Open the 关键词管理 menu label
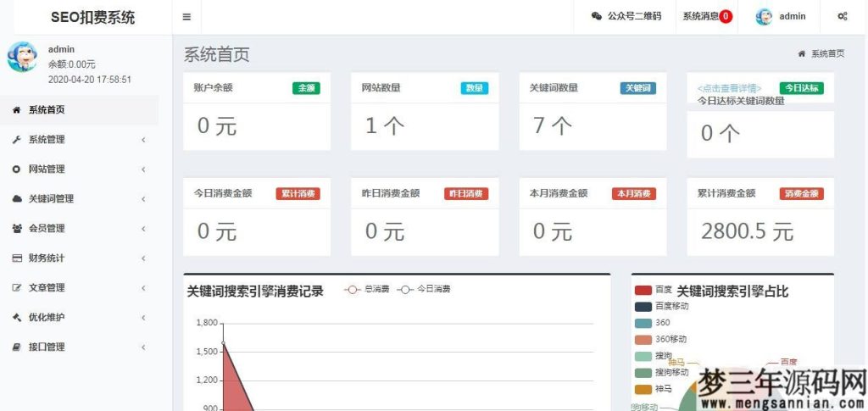868x411 pixels. [51, 199]
